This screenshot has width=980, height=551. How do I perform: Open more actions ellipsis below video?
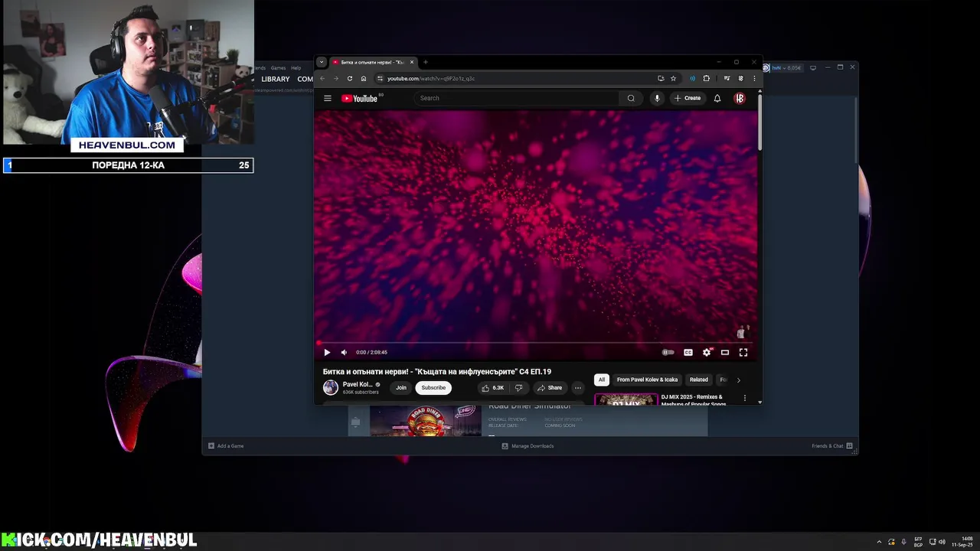578,387
